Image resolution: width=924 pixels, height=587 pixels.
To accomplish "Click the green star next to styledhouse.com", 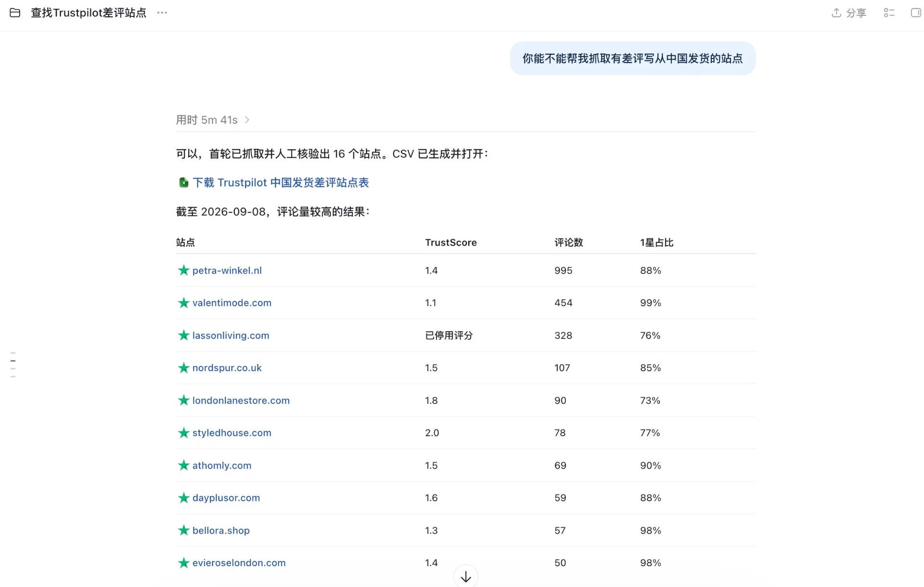I will click(183, 433).
